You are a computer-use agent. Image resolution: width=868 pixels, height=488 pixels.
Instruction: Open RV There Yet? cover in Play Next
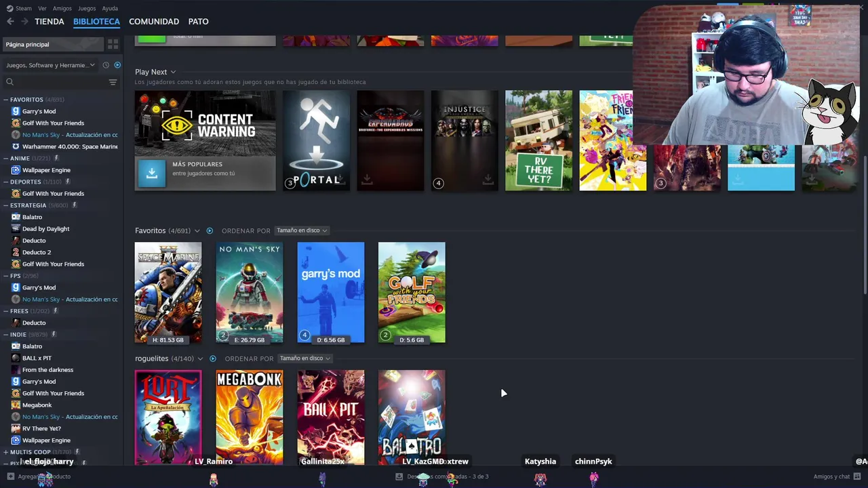point(538,140)
